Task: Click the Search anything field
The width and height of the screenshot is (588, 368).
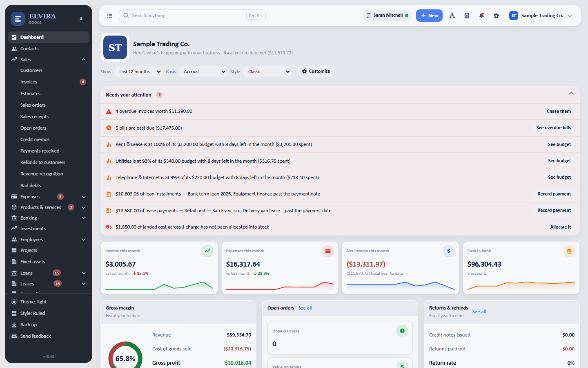Action: (192, 16)
